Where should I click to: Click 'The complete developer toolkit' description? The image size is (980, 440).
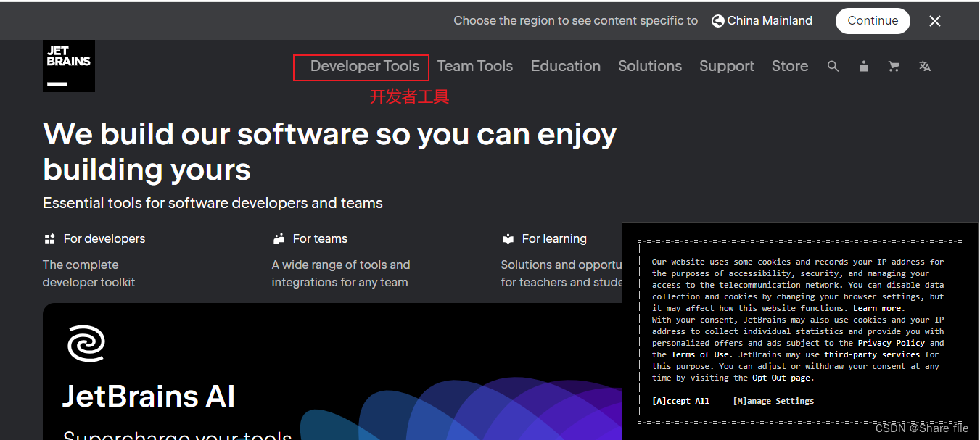coord(89,273)
